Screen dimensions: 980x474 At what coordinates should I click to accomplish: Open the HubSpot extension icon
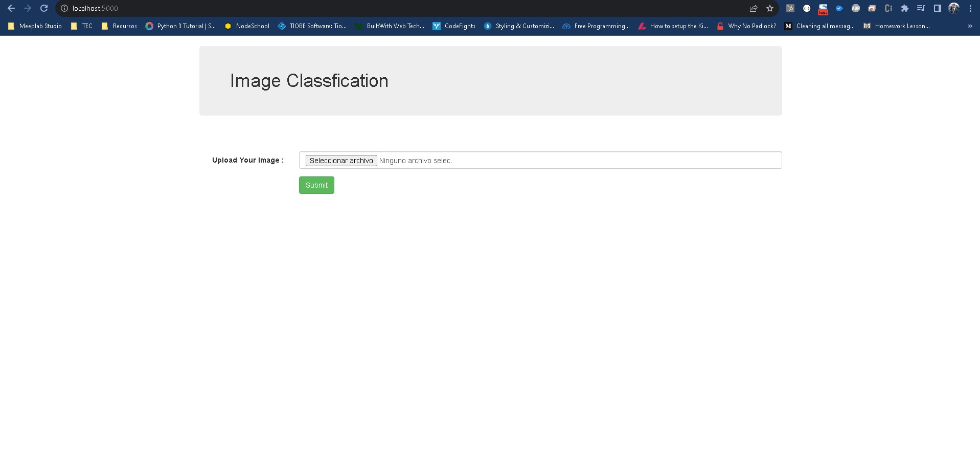[790, 8]
